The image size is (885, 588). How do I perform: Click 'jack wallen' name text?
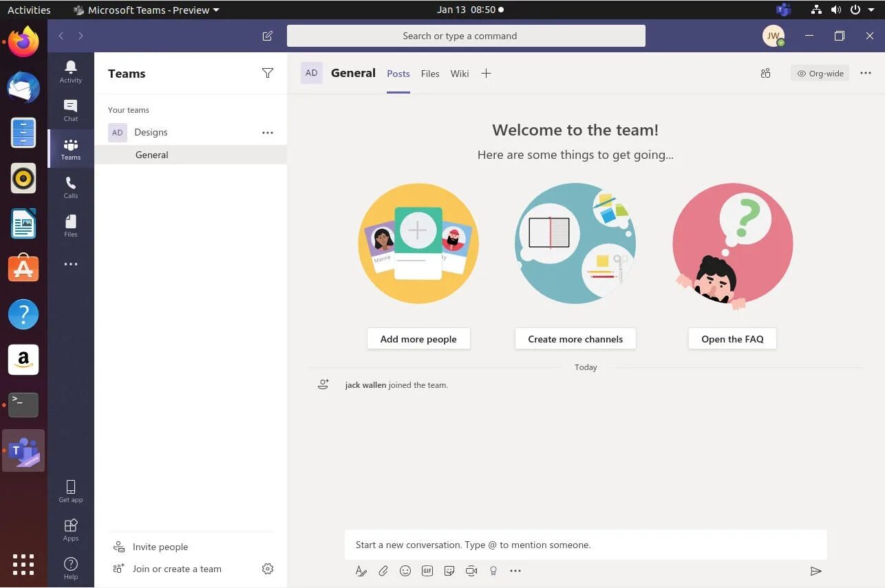365,385
